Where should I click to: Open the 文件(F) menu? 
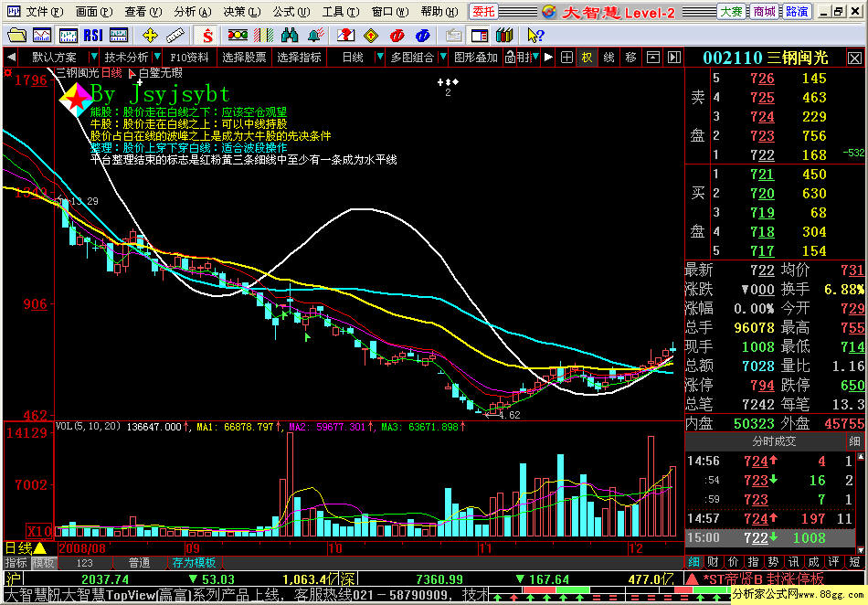(x=45, y=11)
